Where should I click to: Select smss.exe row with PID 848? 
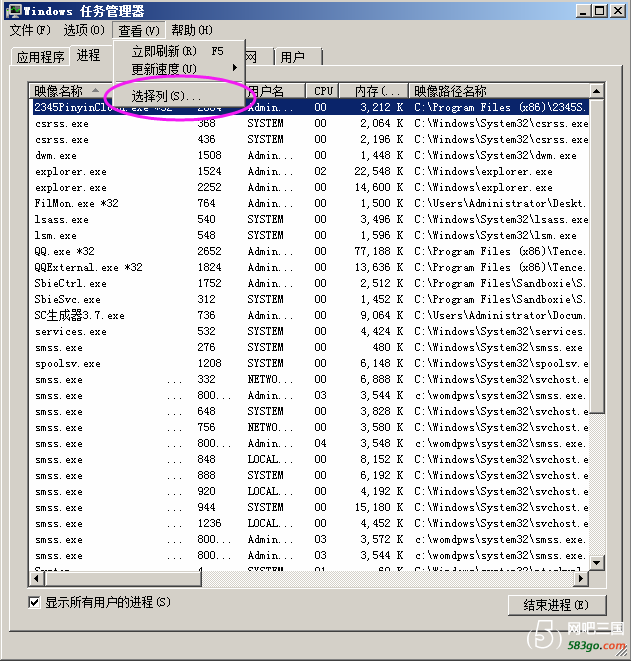[310, 460]
